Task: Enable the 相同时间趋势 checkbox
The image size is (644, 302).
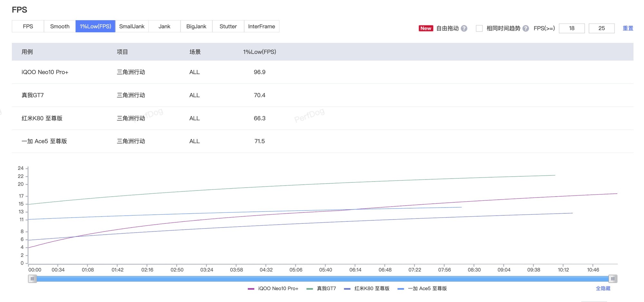Action: (479, 28)
